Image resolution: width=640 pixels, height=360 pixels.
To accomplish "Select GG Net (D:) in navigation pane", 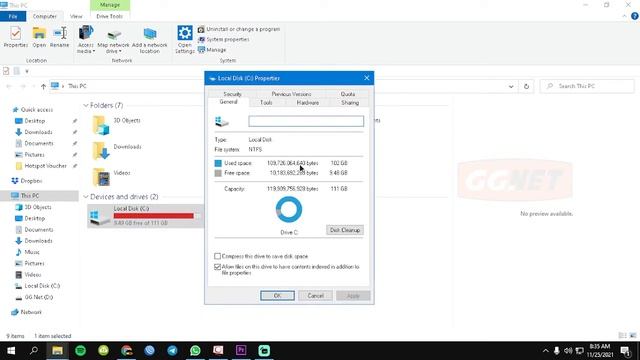I will click(34, 297).
